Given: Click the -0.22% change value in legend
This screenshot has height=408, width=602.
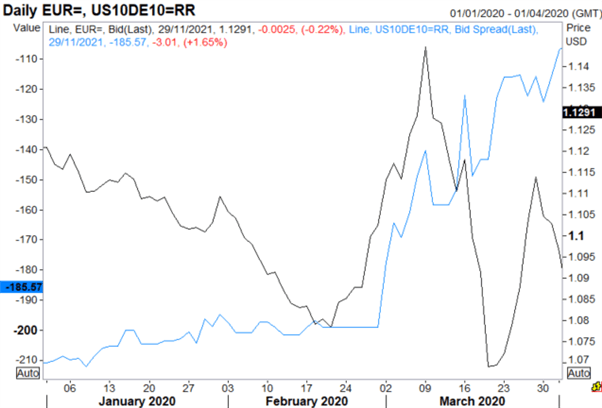Looking at the screenshot, I should [322, 30].
